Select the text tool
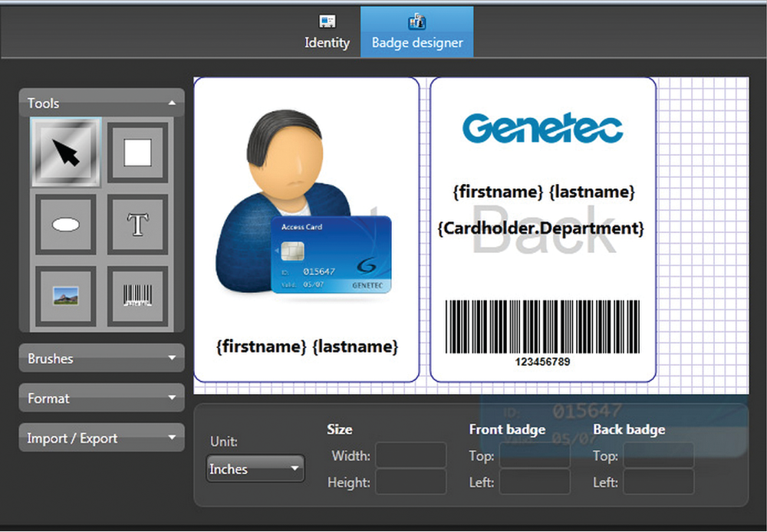Image resolution: width=767 pixels, height=532 pixels. point(138,224)
